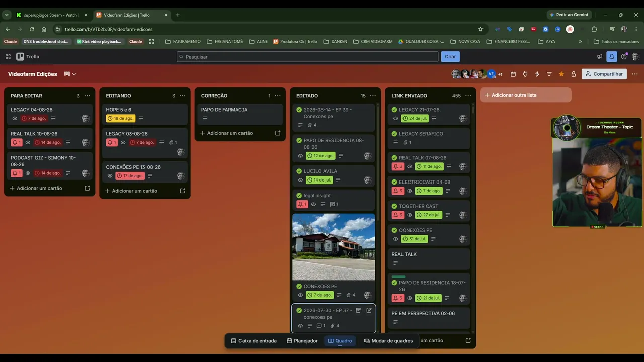Click Pedir ao Gemini button
This screenshot has width=644, height=362.
click(x=569, y=15)
